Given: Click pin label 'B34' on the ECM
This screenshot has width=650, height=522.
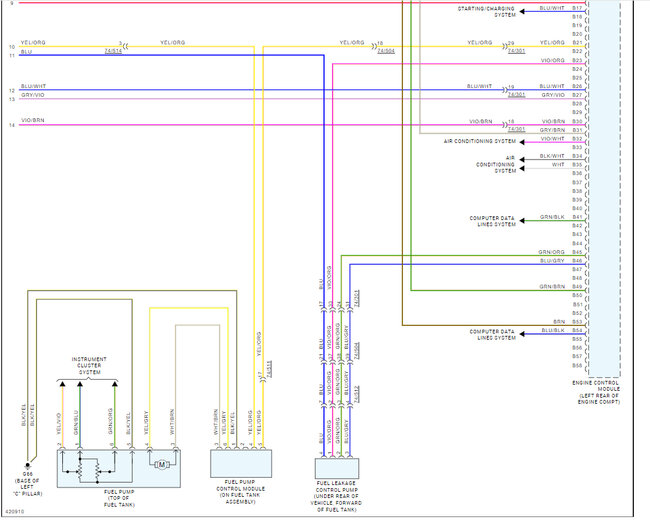Looking at the screenshot, I should [x=577, y=156].
